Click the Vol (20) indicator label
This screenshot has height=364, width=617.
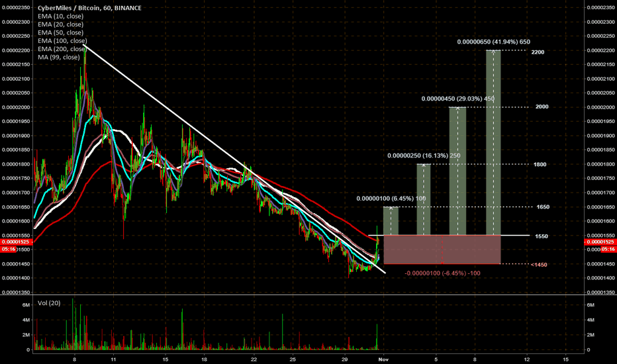[x=49, y=303]
